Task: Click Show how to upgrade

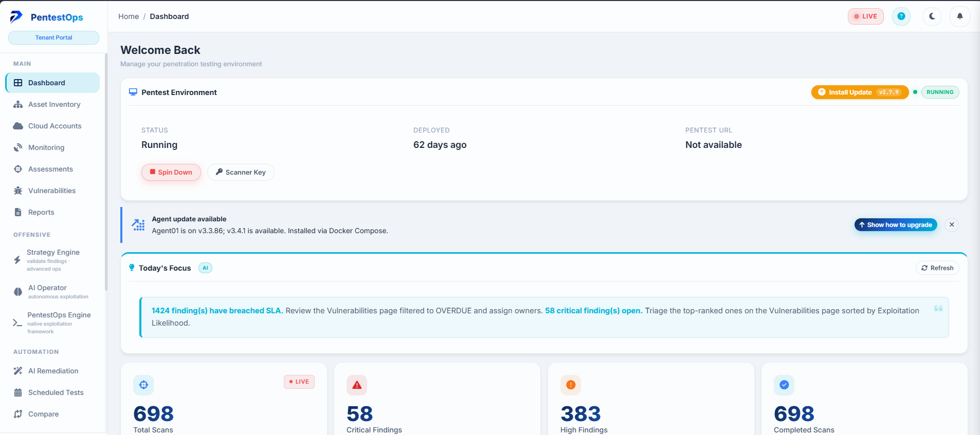Action: [x=896, y=225]
